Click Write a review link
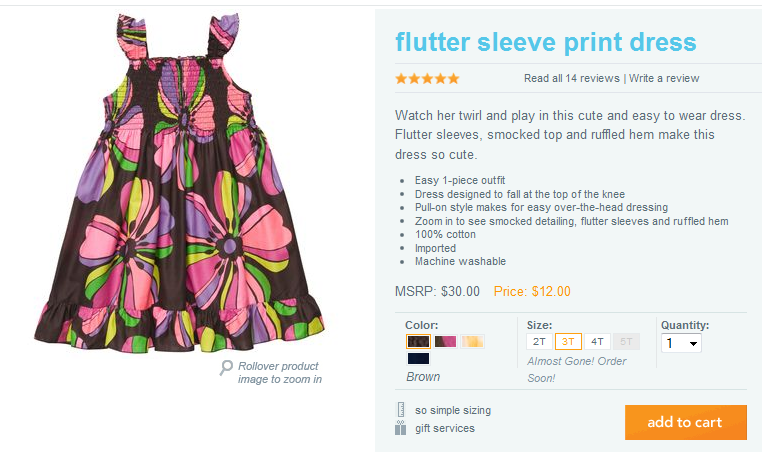 coord(664,78)
